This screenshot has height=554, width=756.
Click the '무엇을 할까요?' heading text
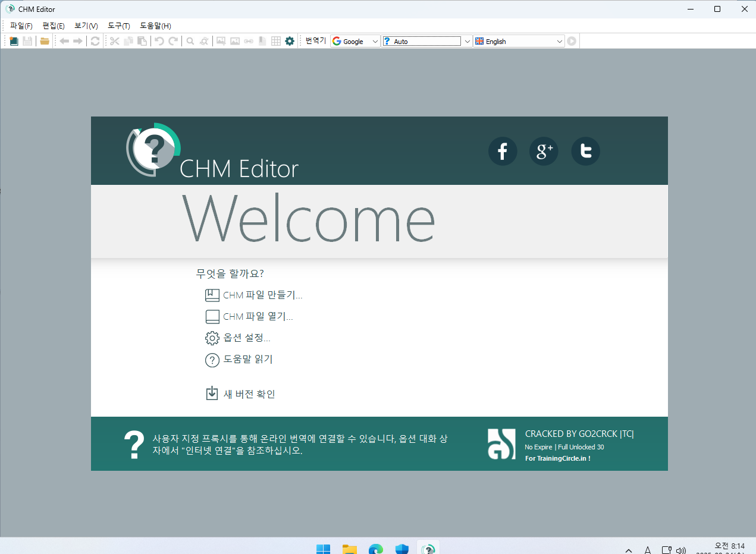[x=230, y=273]
